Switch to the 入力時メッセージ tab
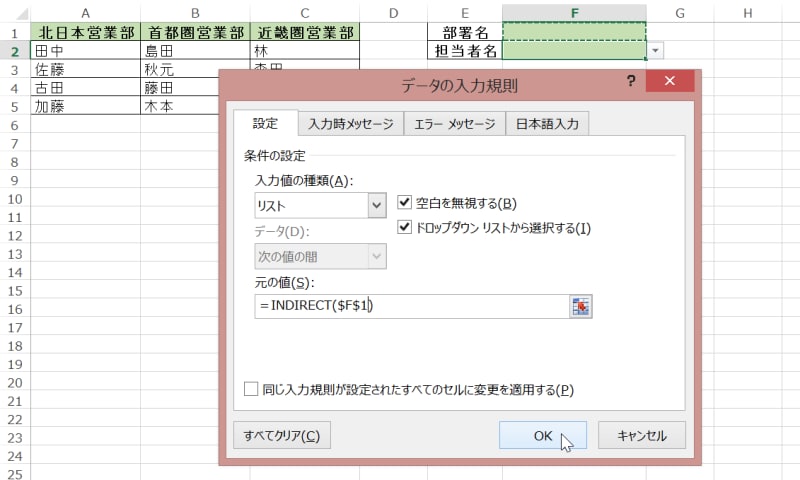Screen dimensions: 800x480 click(351, 124)
